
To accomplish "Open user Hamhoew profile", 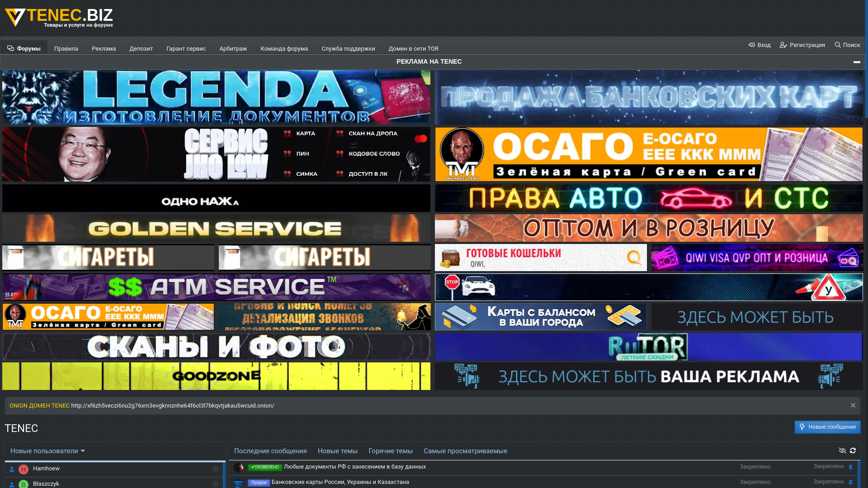I will tap(46, 469).
